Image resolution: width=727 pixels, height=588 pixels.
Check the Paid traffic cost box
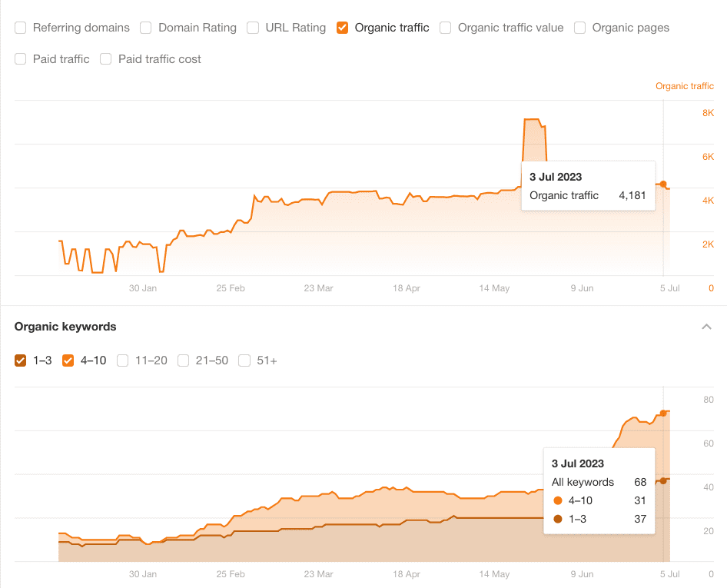click(106, 59)
